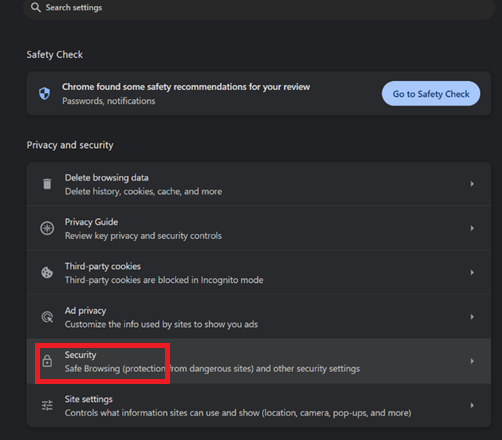Expand Site settings using its arrow

pos(472,405)
